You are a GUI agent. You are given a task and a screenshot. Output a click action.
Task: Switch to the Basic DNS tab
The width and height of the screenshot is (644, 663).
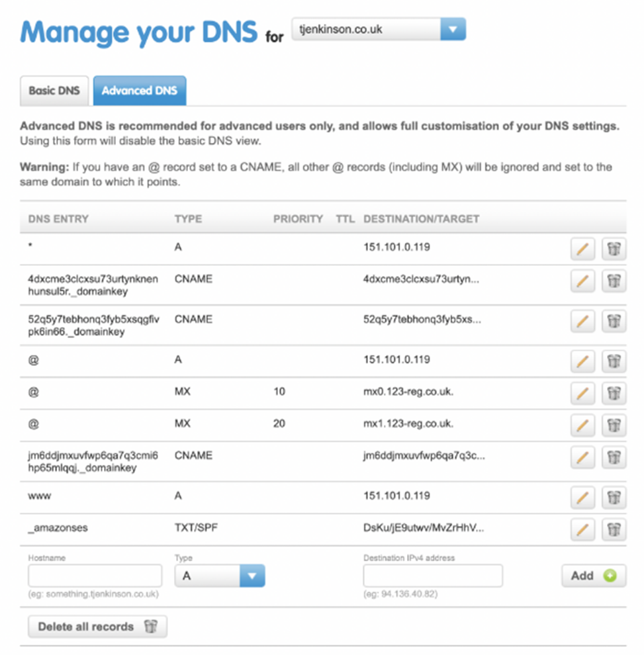[x=54, y=91]
